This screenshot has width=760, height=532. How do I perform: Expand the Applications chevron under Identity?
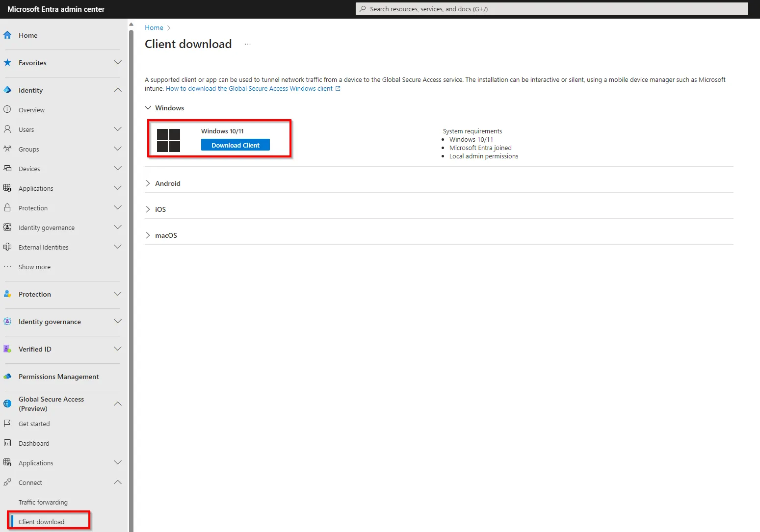click(118, 188)
